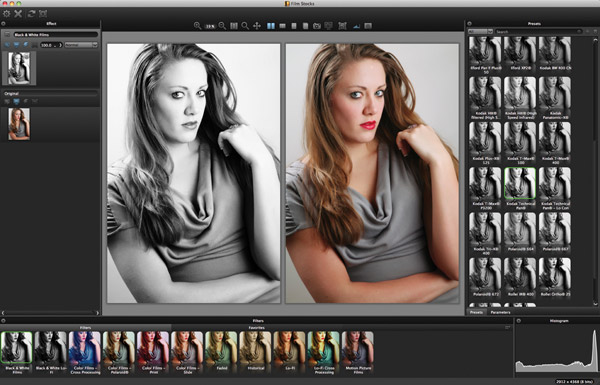Viewport: 600px width, 385px height.
Task: Open the All category dropdown in Presets
Action: click(480, 31)
